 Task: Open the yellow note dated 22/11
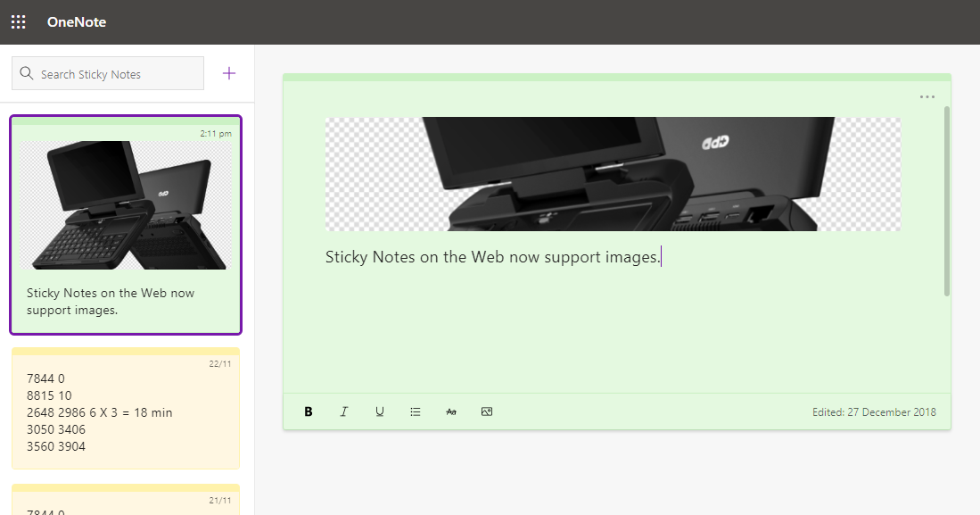click(126, 408)
